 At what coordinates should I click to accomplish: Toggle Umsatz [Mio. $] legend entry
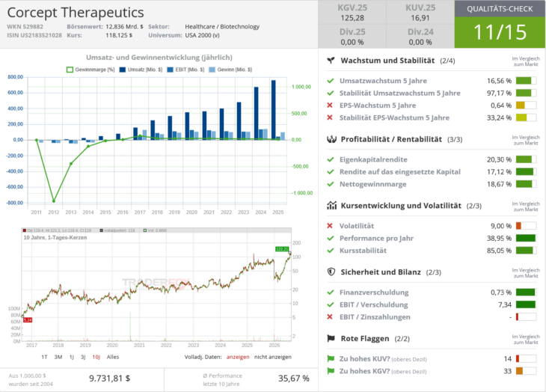(x=141, y=70)
